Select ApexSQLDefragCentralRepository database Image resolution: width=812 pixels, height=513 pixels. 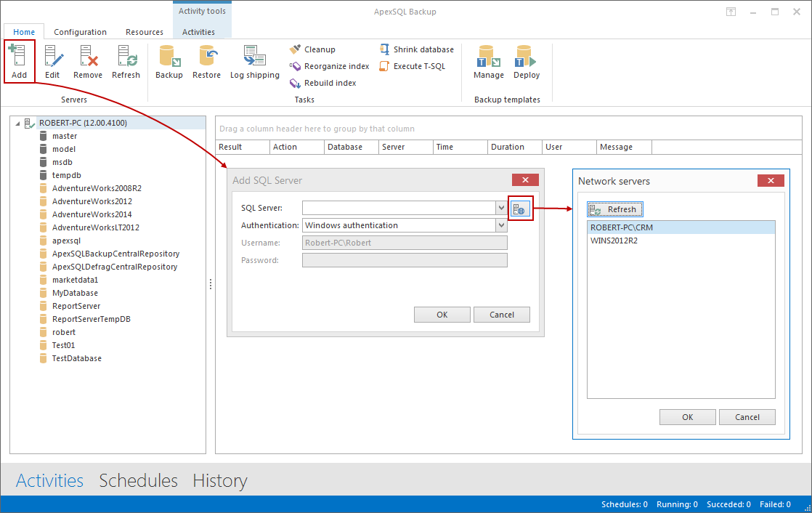115,267
